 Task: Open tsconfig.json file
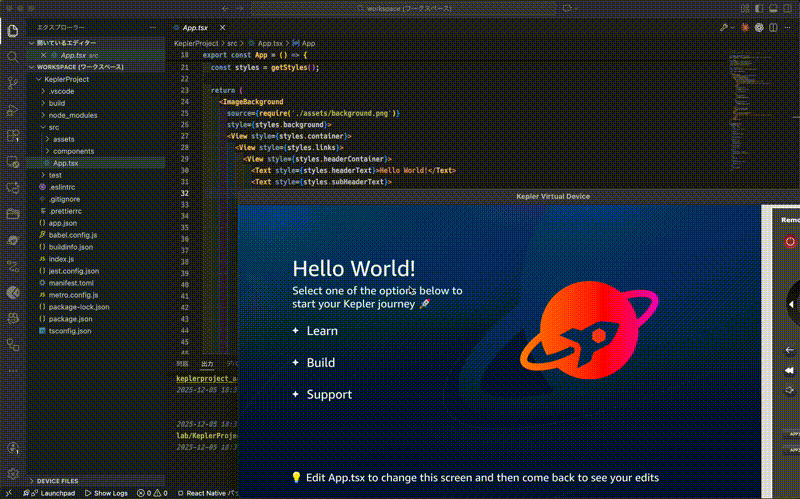96,331
